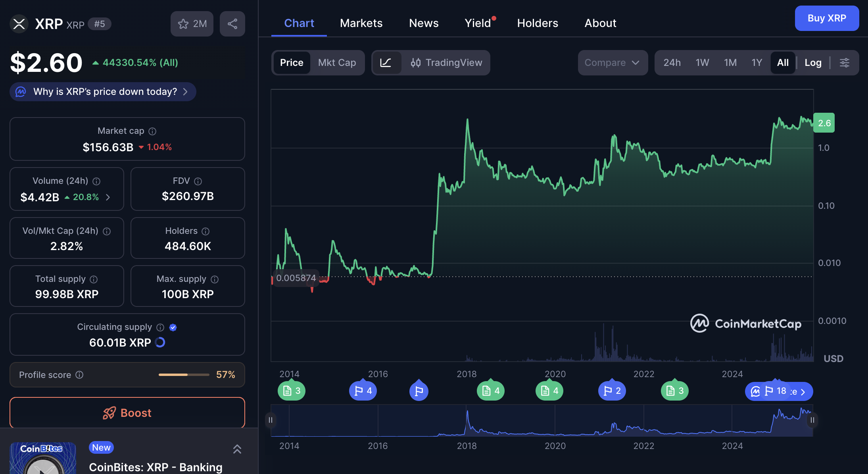Expand Volume 24h details arrow
868x474 pixels.
pos(108,197)
